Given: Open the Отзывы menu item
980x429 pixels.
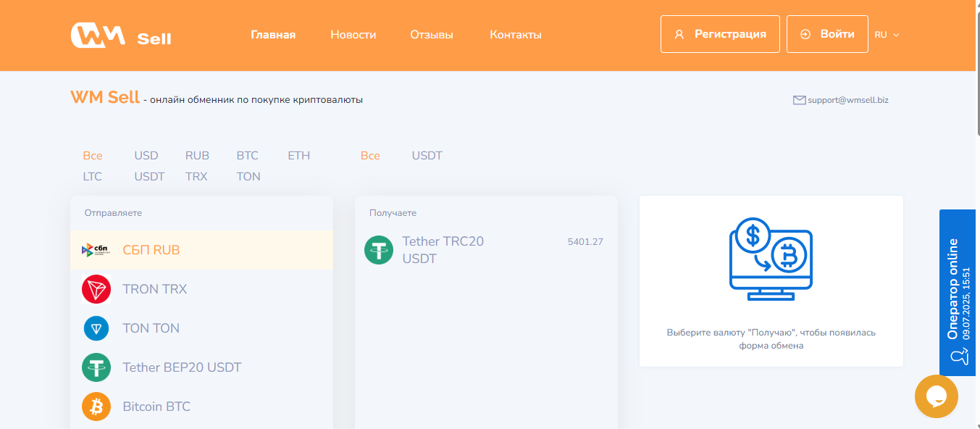Looking at the screenshot, I should [x=432, y=35].
